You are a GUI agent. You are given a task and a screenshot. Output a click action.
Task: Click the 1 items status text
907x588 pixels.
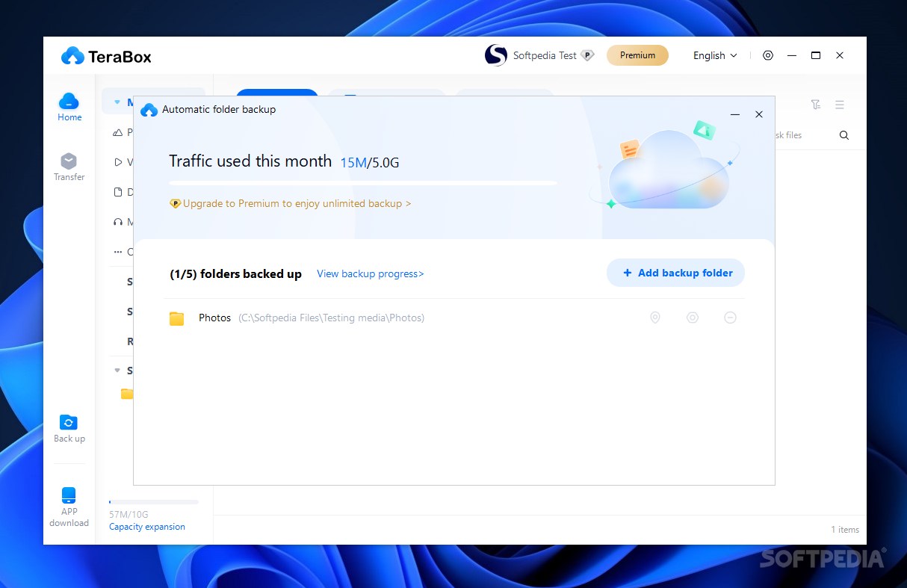[x=845, y=530]
